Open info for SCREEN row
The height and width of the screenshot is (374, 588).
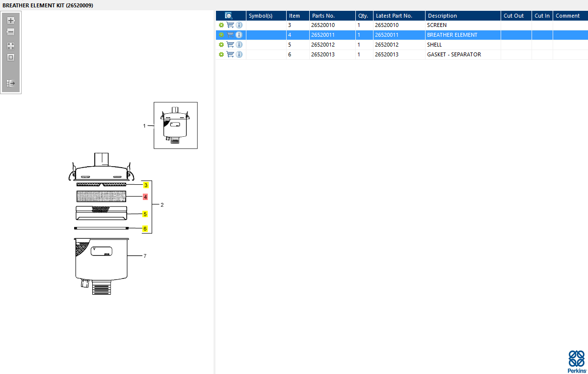pos(239,25)
